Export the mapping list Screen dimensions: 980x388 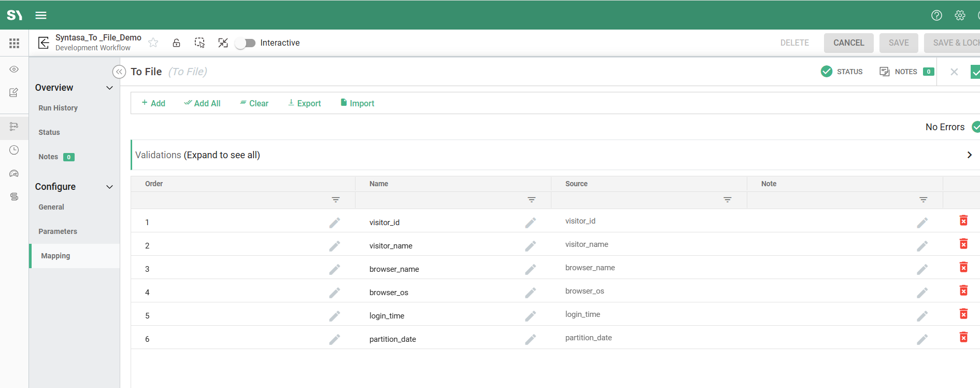(304, 103)
